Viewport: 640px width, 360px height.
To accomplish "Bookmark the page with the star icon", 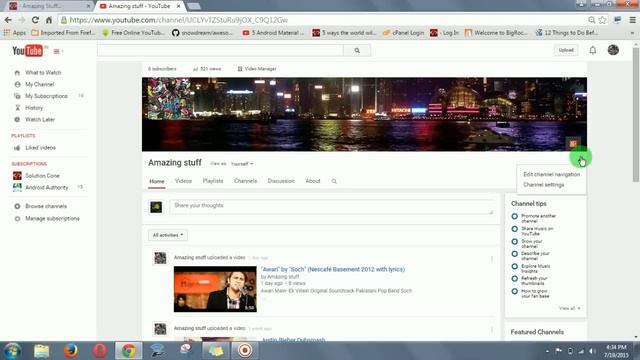I will click(x=602, y=20).
